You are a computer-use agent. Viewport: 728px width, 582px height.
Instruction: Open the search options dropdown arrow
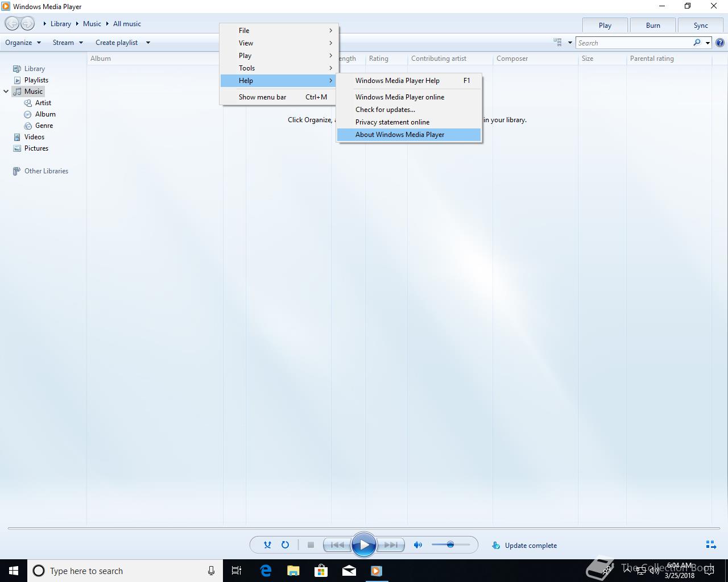[708, 43]
